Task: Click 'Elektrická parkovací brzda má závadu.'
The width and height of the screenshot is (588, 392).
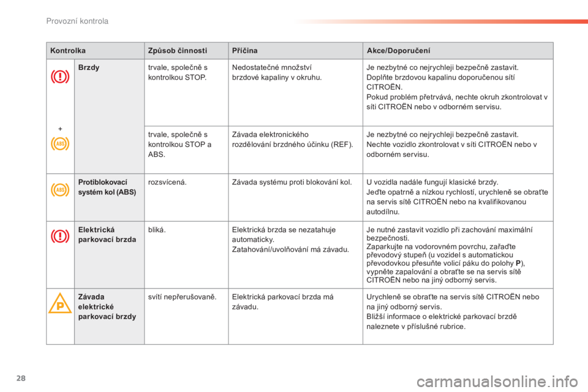Action: [283, 301]
